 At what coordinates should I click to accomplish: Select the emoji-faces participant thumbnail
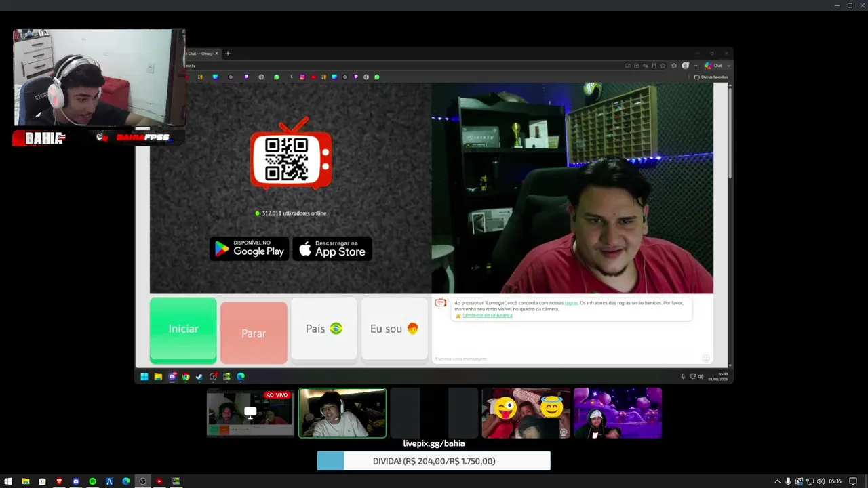[x=526, y=413]
